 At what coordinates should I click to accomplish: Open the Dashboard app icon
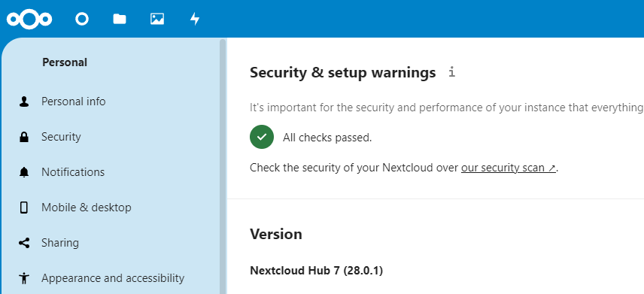coord(82,19)
